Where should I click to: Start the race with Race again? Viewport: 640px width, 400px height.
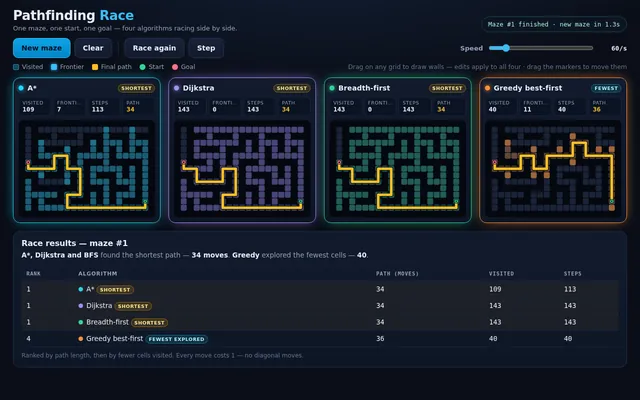point(154,48)
